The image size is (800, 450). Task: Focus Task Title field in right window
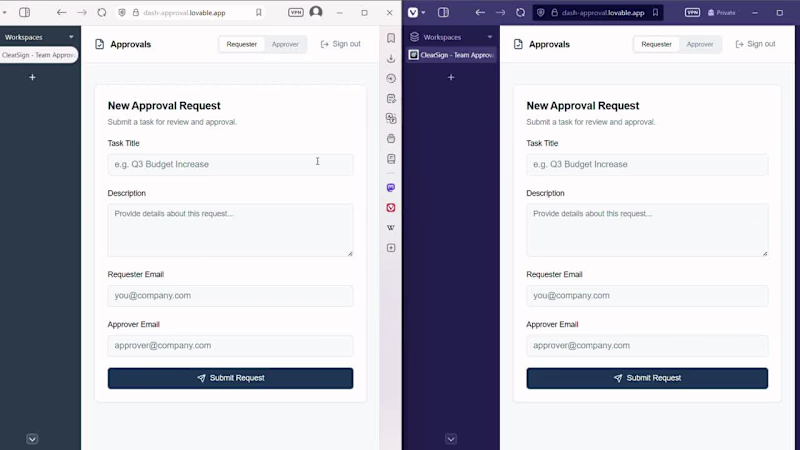pos(647,164)
